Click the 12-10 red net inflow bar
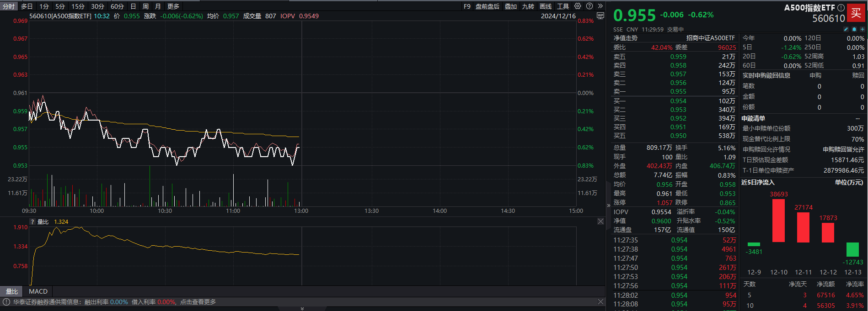This screenshot has width=868, height=311. coord(778,221)
